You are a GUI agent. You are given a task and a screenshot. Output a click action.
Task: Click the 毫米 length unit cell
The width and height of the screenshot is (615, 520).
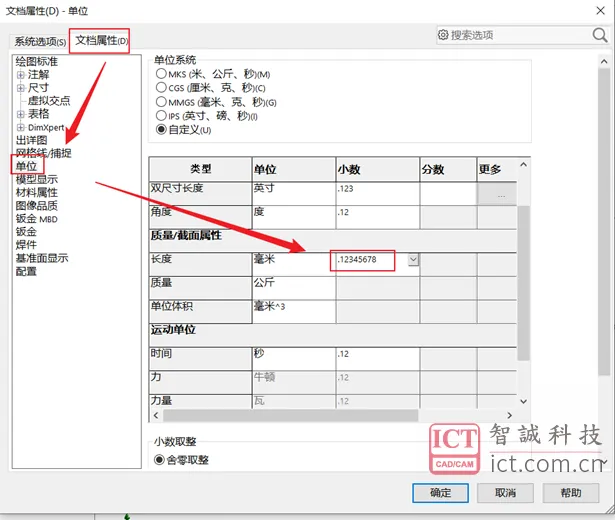tap(294, 264)
